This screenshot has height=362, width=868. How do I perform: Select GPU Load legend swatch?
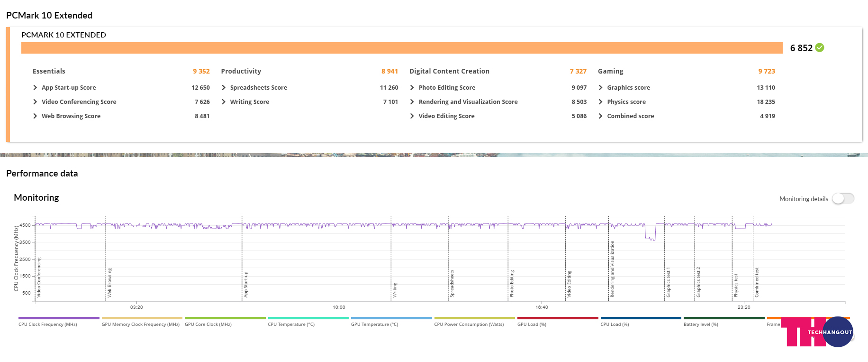[558, 318]
